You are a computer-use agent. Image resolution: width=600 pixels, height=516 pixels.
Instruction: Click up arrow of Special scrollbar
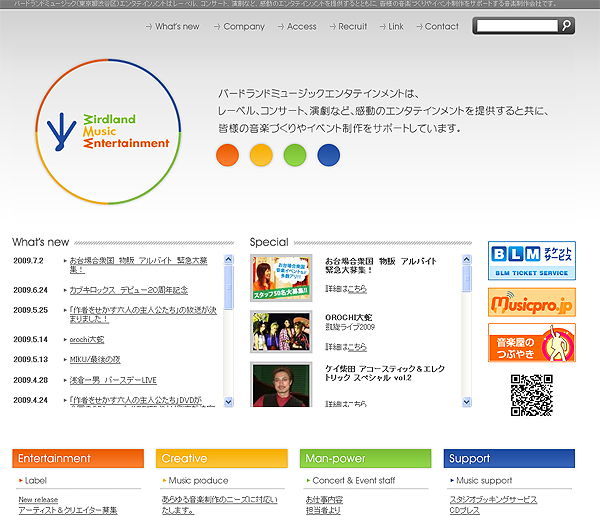(466, 260)
